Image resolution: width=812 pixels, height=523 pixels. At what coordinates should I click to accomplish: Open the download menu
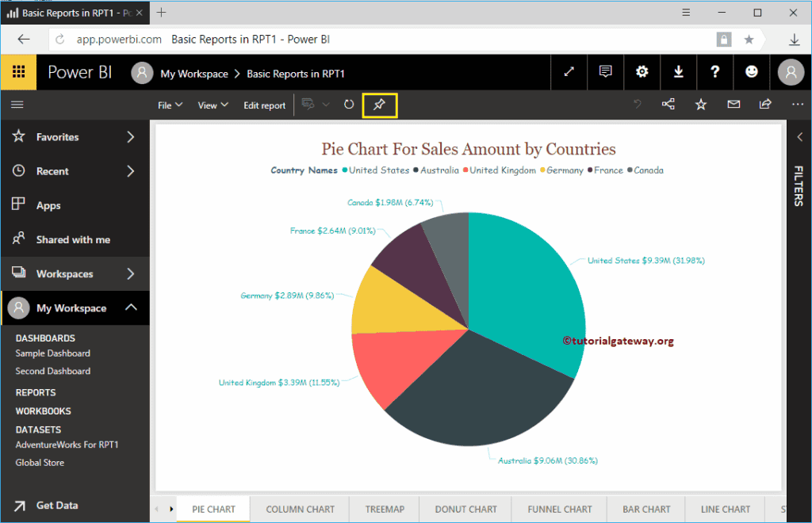[678, 72]
